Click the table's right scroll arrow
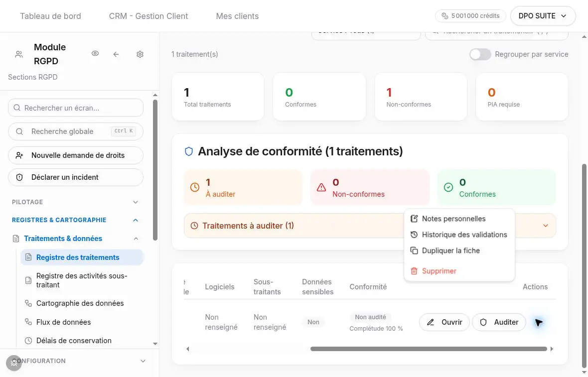 coord(552,349)
